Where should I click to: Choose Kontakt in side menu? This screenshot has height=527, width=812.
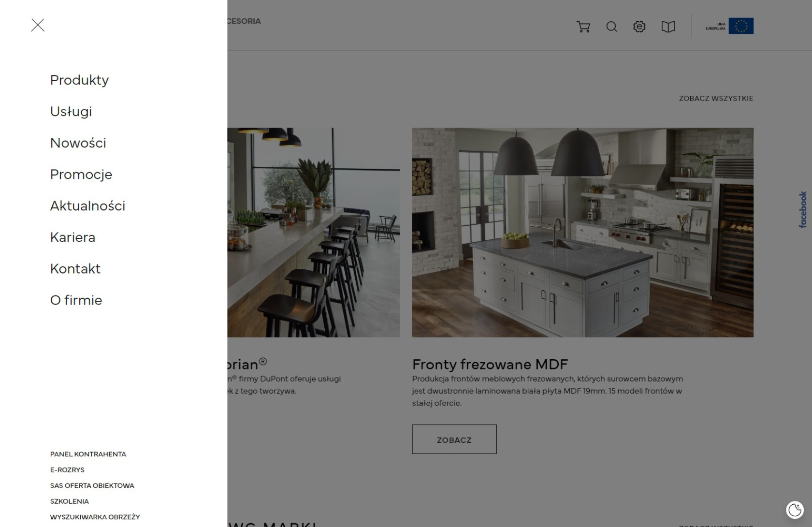point(75,268)
